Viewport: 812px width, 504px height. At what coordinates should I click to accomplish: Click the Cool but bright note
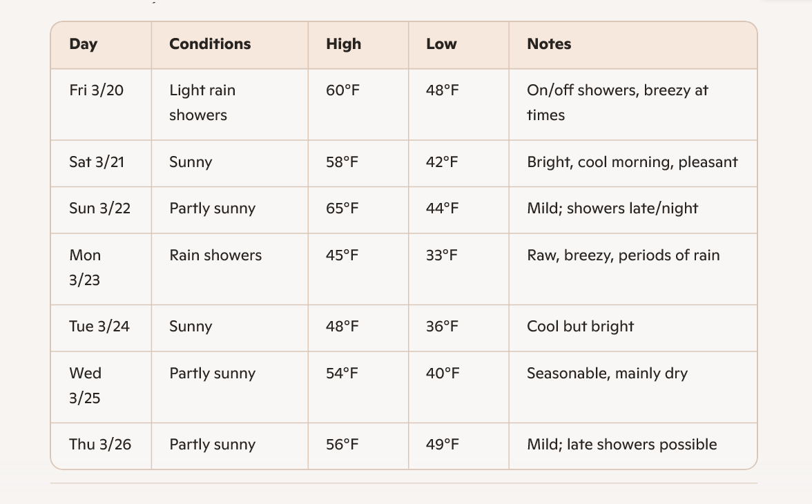[x=580, y=327]
